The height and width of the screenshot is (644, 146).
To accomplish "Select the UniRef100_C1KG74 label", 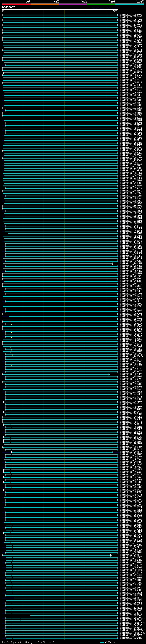I will coord(131,50).
